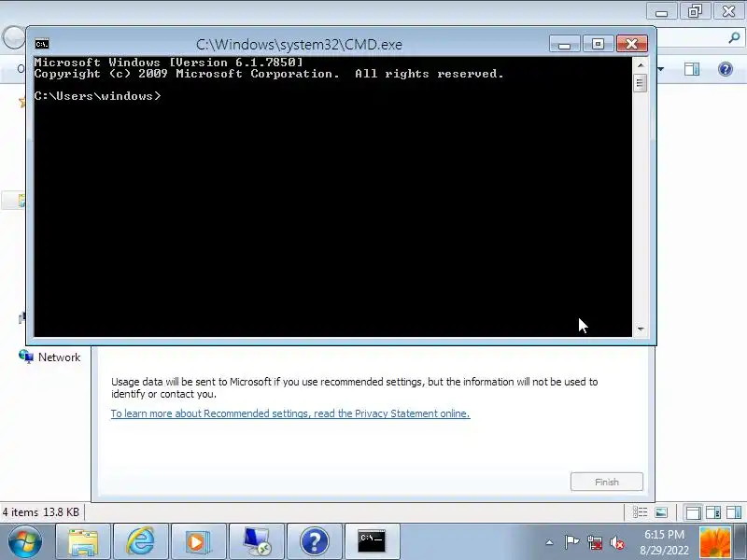Screen dimensions: 747x560
Task: Minimize the CMD.exe window
Action: pyautogui.click(x=565, y=44)
